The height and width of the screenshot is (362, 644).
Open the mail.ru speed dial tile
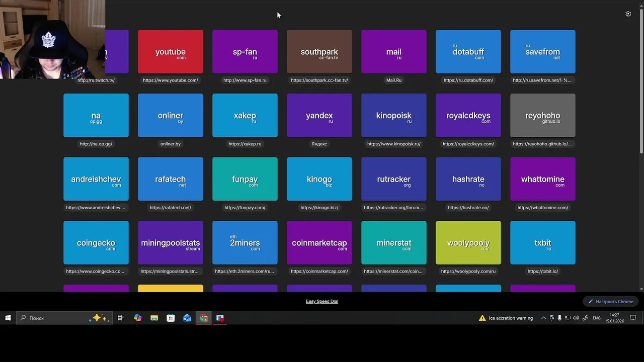394,51
